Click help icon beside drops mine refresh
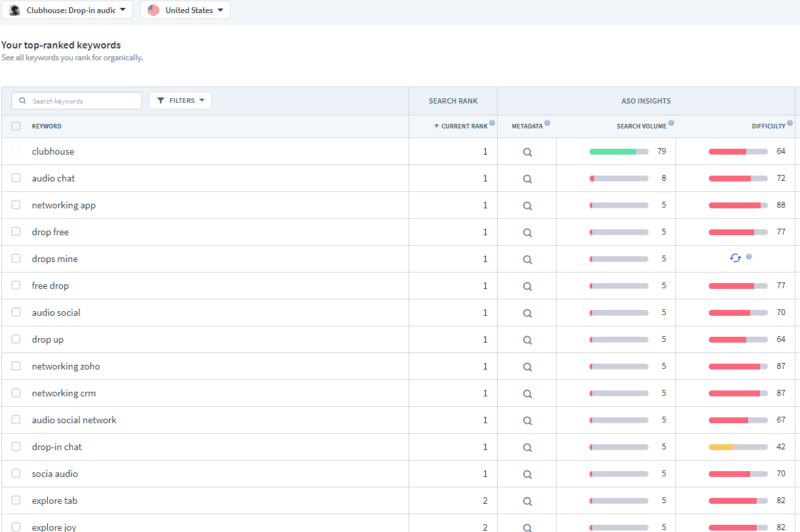800x532 pixels. tap(749, 256)
